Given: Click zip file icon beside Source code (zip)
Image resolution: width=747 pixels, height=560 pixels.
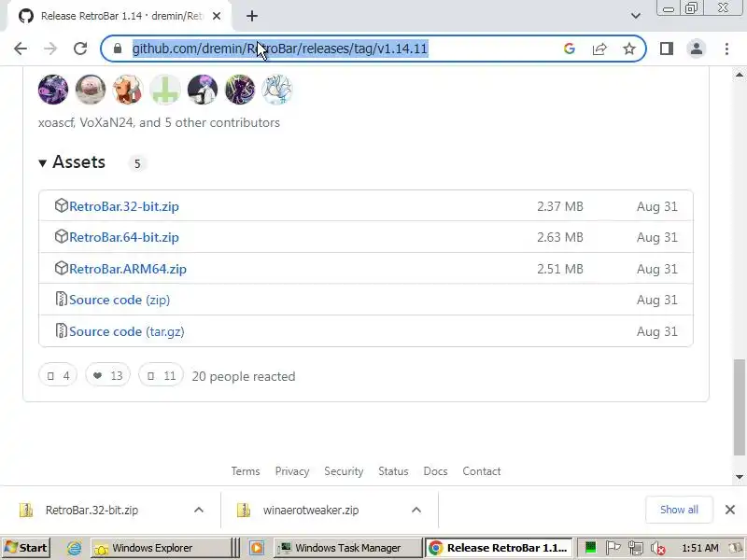Looking at the screenshot, I should [61, 299].
